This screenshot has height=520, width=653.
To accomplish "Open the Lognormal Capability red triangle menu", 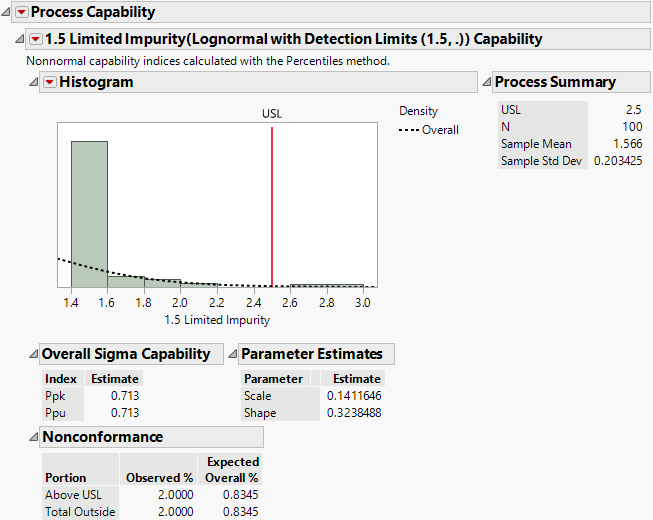I will [x=35, y=40].
